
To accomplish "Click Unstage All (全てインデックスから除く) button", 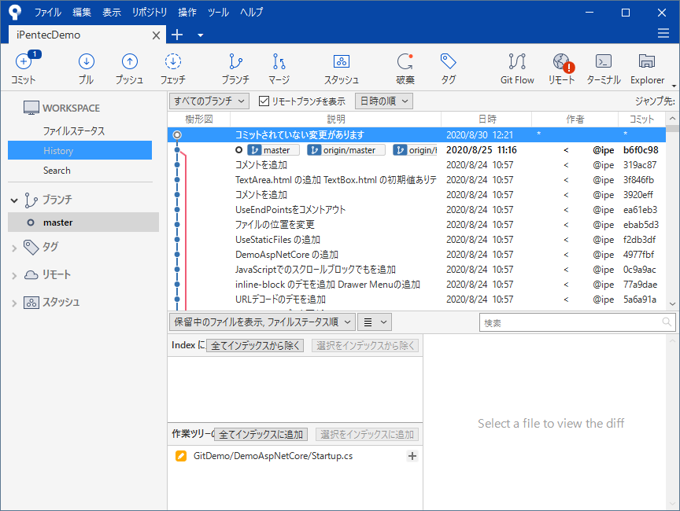I will 255,346.
